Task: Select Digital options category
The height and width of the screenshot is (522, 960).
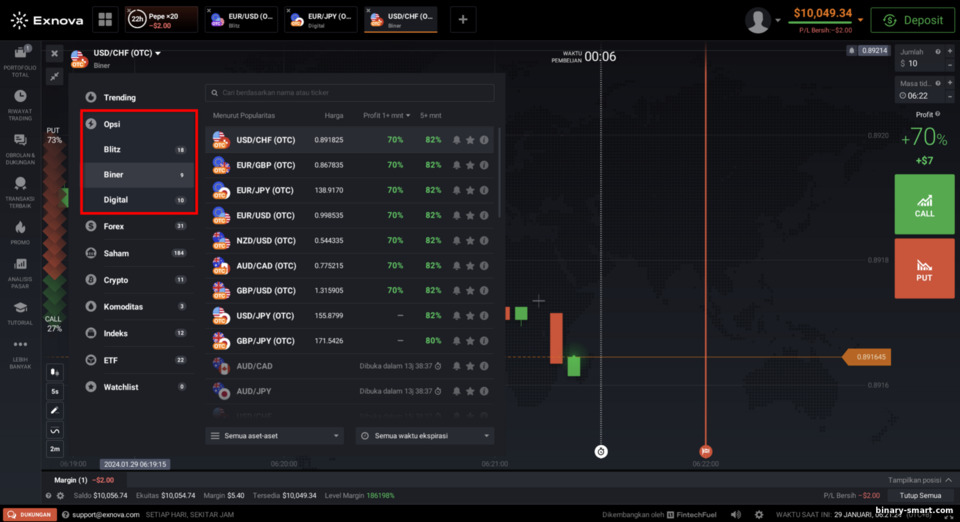Action: coord(138,199)
